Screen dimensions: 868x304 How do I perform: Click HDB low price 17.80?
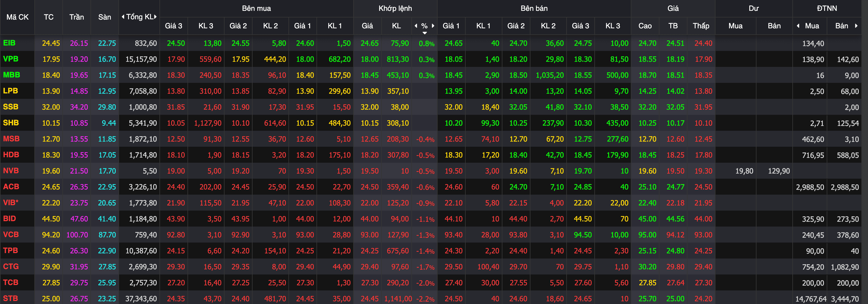coord(703,155)
